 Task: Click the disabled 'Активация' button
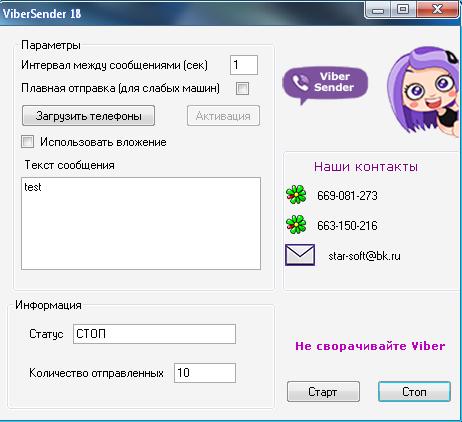point(223,116)
